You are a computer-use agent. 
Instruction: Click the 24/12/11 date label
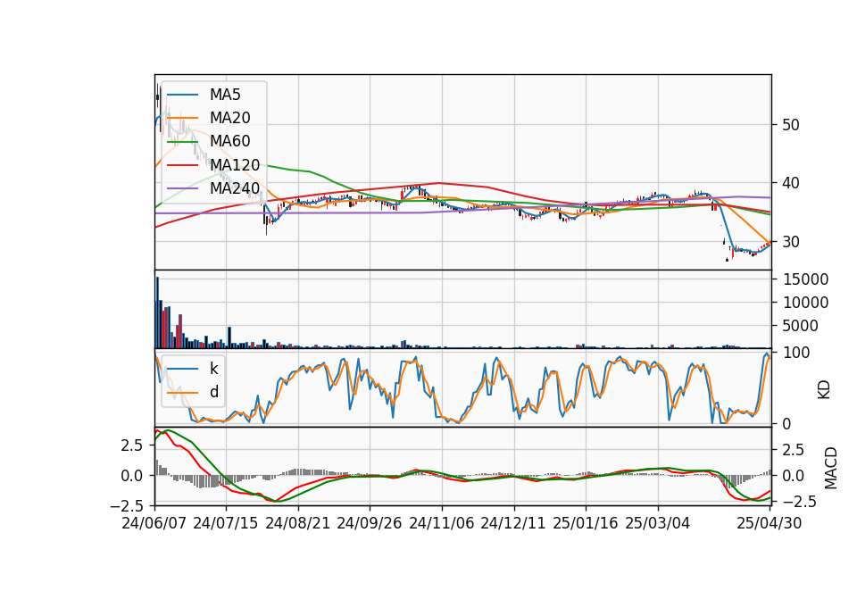(513, 523)
